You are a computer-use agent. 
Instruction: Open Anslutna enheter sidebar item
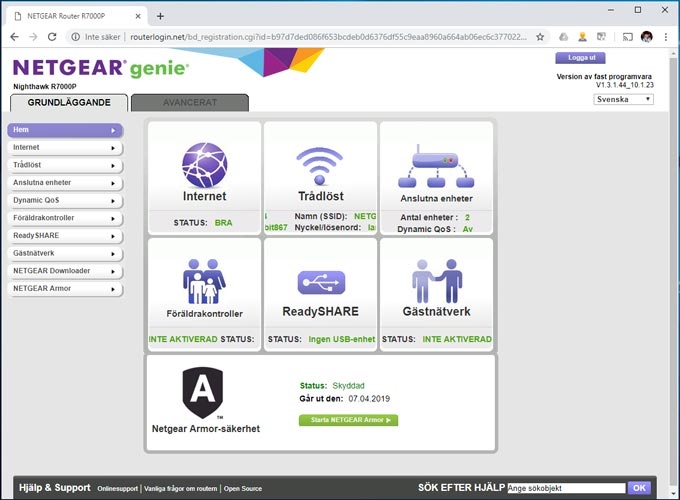coord(65,183)
